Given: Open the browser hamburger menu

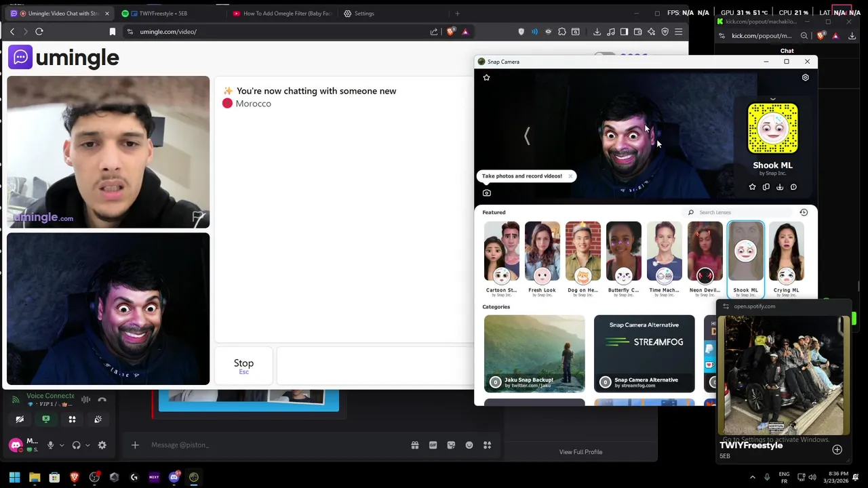Looking at the screenshot, I should tap(678, 32).
